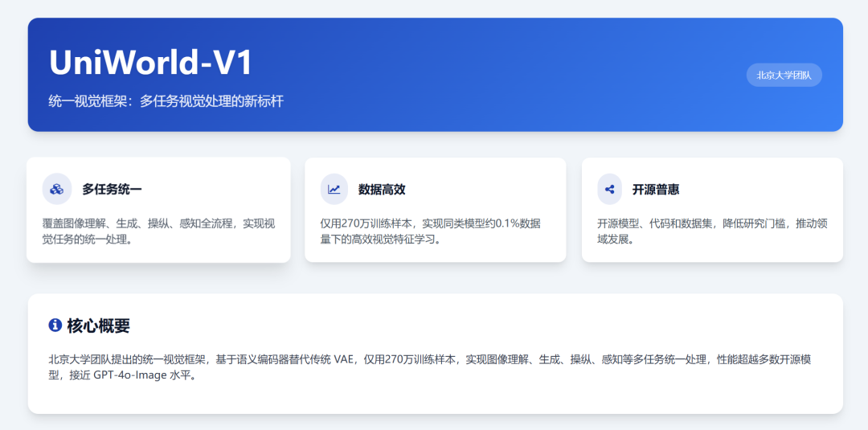Click the summary paragraph starting 北京大学团队提出的统一视觉框架
The height and width of the screenshot is (430, 868).
pyautogui.click(x=430, y=367)
